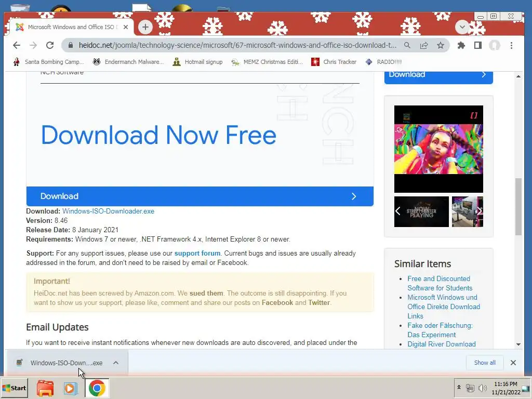Open Santa Bombing Camp bookmark
Viewport: 532px width, 399px height.
(x=48, y=62)
